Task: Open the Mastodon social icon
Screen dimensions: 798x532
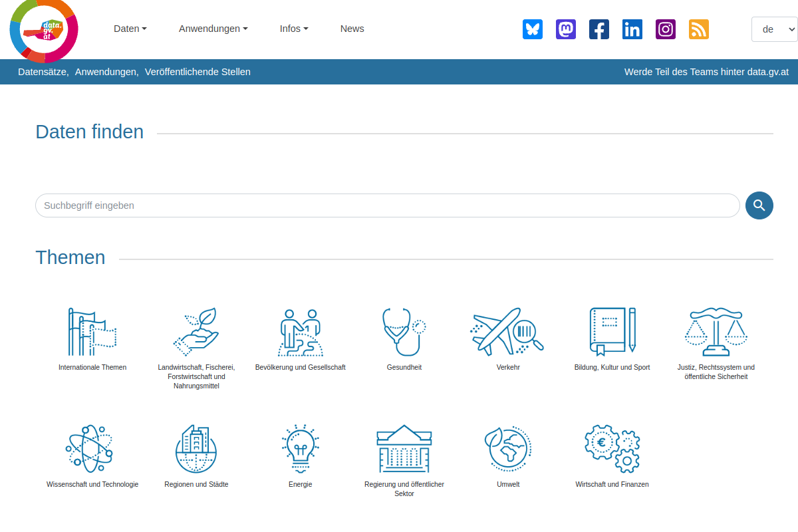Action: point(566,29)
